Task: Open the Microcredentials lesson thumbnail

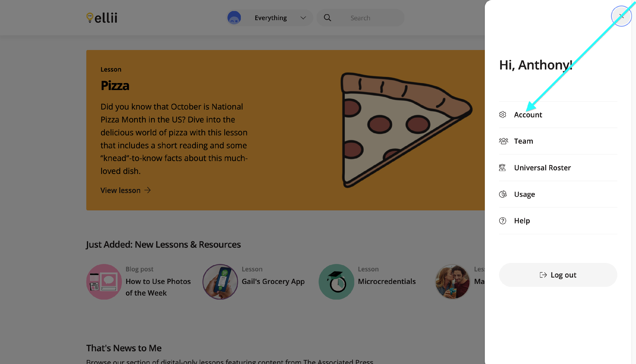Action: pos(336,282)
